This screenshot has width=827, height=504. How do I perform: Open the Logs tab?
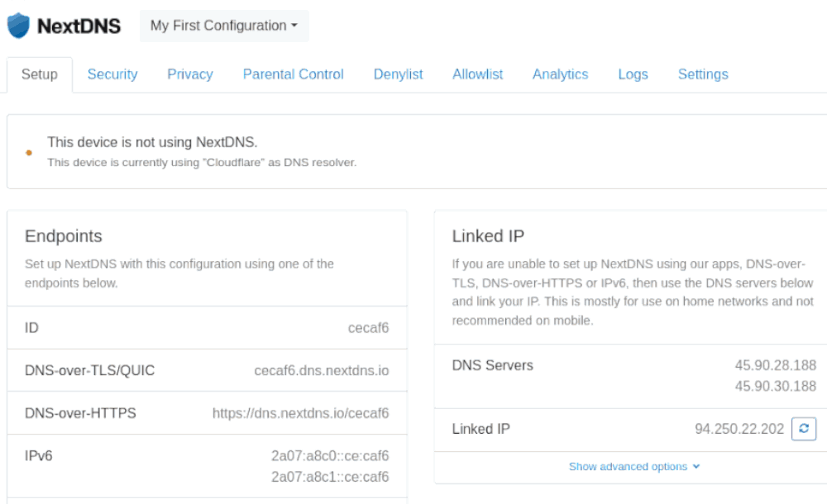(x=633, y=74)
